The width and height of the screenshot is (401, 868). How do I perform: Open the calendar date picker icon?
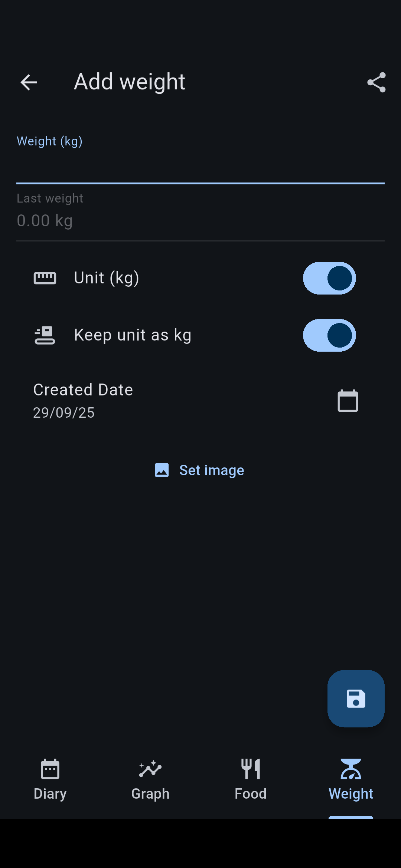(x=348, y=401)
